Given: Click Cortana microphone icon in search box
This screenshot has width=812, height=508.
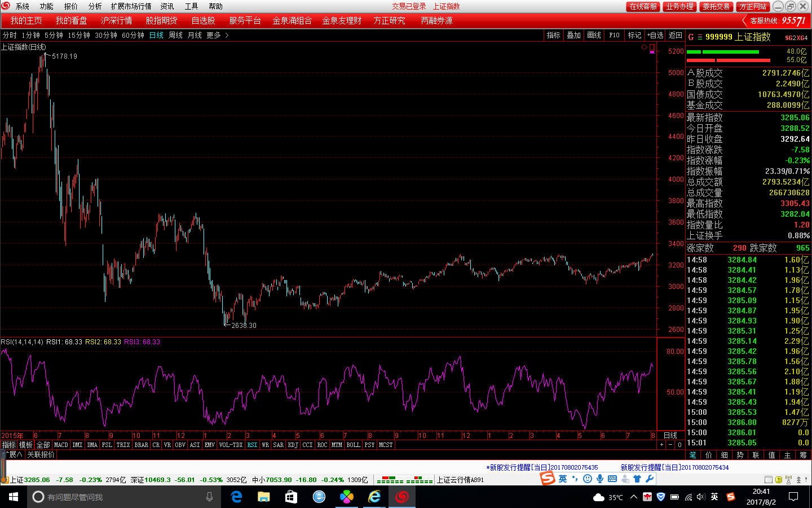Looking at the screenshot, I should tap(209, 497).
